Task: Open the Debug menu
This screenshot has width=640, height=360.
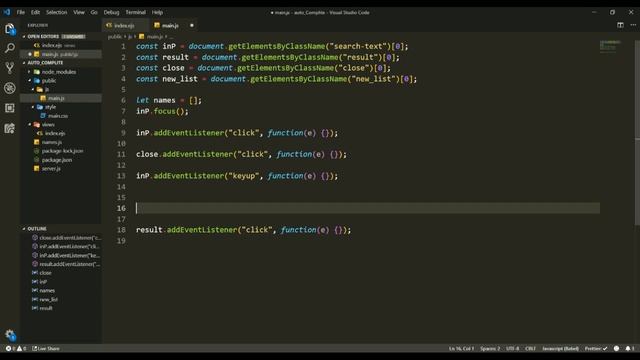Action: click(111, 12)
